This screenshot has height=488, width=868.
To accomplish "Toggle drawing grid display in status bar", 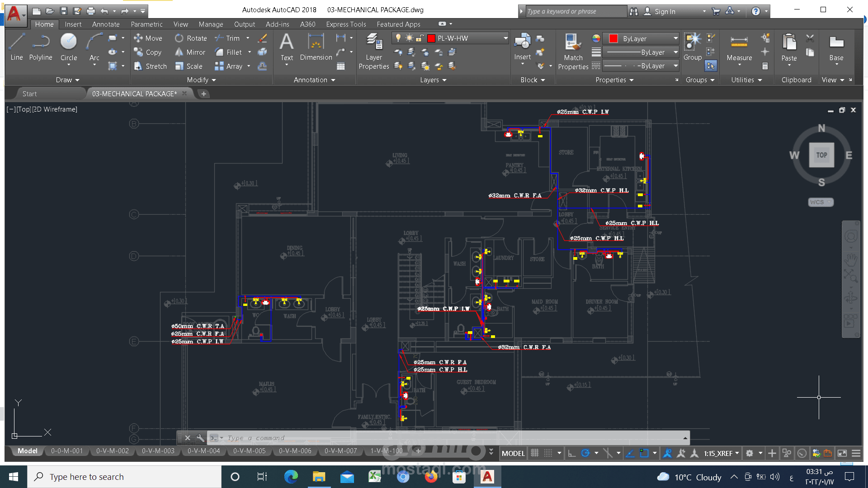I will [534, 453].
